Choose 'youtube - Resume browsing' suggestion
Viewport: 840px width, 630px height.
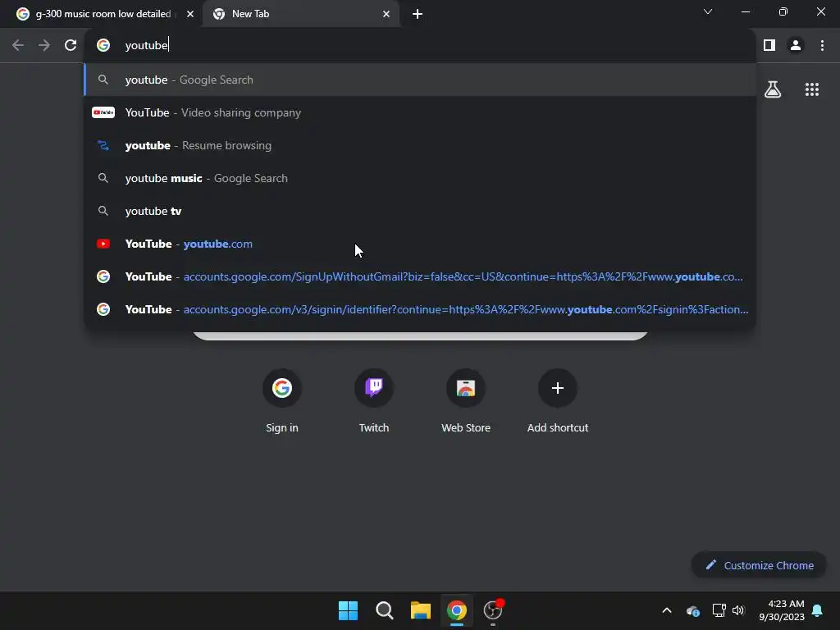coord(420,145)
